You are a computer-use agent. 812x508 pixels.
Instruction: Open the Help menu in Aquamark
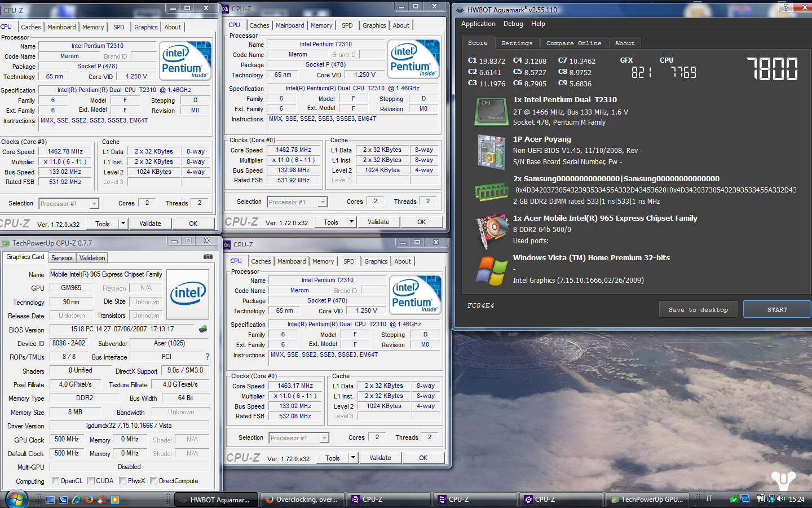[538, 24]
